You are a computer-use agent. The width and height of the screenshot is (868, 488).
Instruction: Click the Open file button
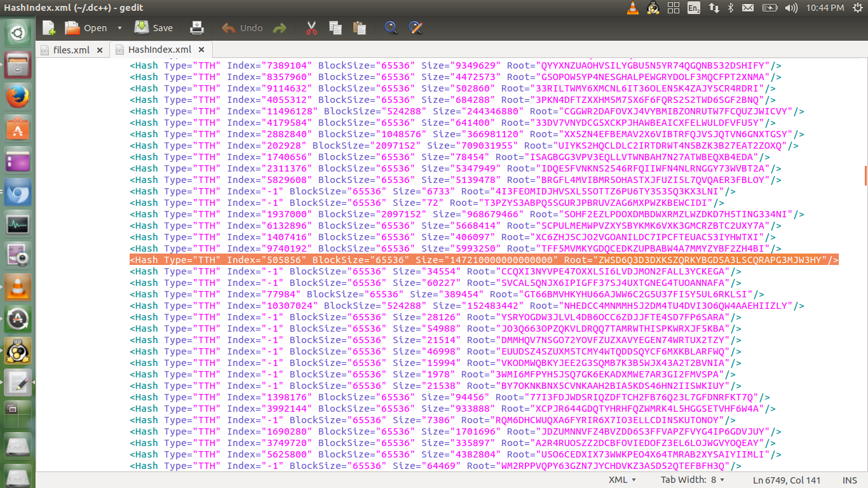(x=86, y=28)
